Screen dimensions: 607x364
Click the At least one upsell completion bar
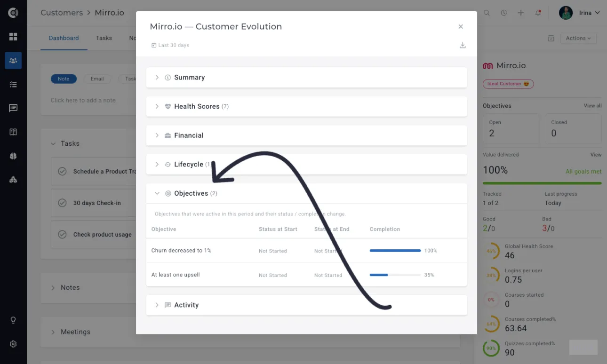coord(395,275)
